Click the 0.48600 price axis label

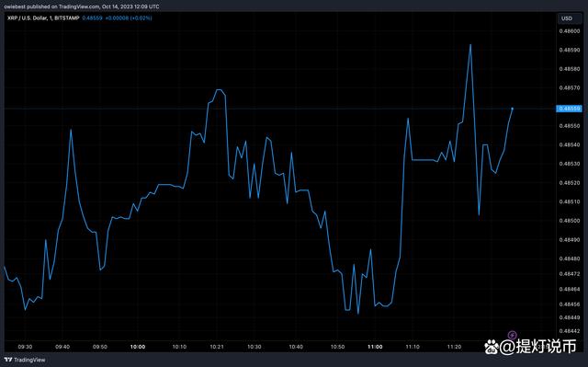click(x=570, y=31)
